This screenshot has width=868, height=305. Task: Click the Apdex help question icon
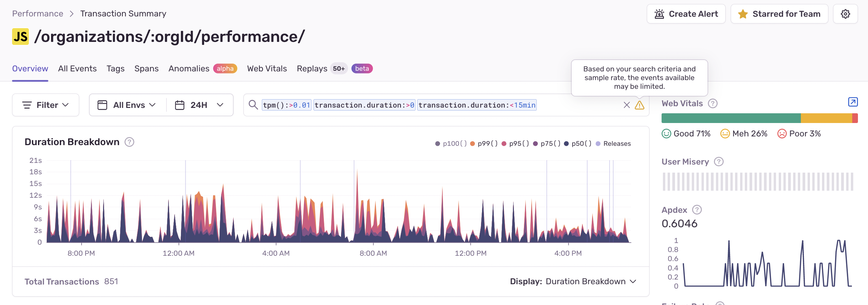click(x=696, y=210)
